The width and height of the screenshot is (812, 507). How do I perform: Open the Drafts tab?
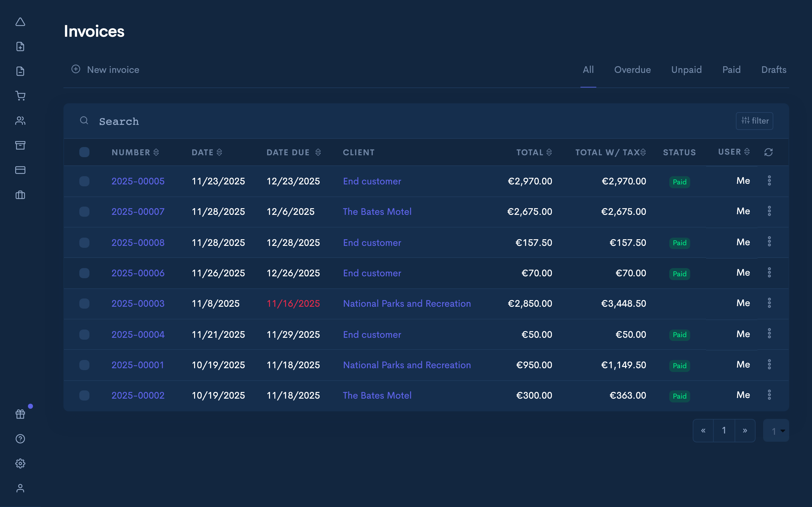click(x=773, y=70)
